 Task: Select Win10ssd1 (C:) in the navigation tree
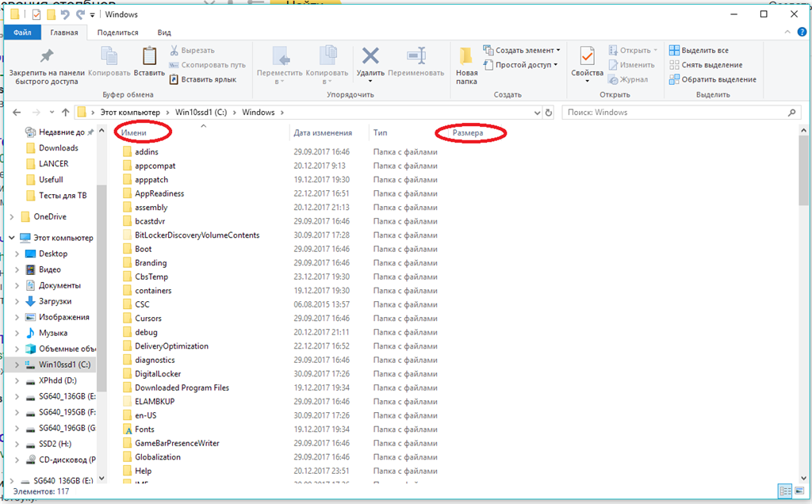[x=64, y=365]
